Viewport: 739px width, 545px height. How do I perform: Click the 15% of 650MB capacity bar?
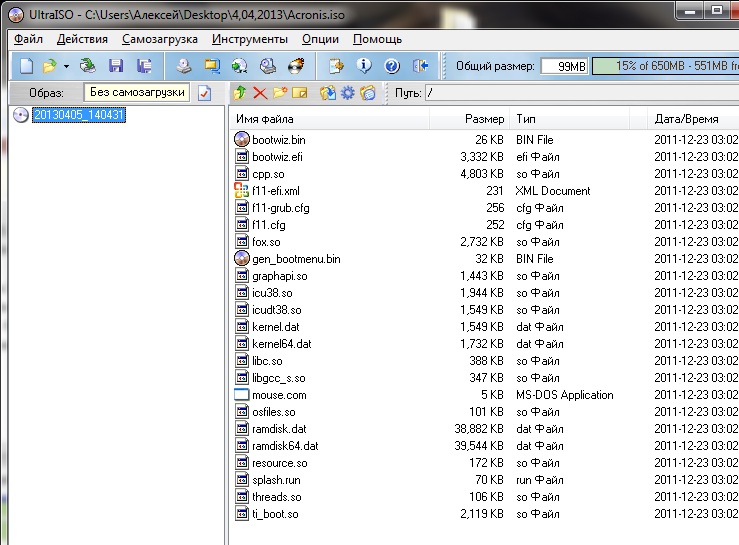click(x=664, y=66)
